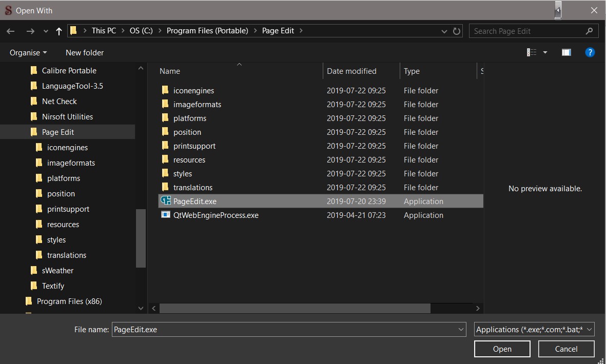Click the translations folder icon in the file list
Image resolution: width=606 pixels, height=364 pixels.
tap(165, 188)
